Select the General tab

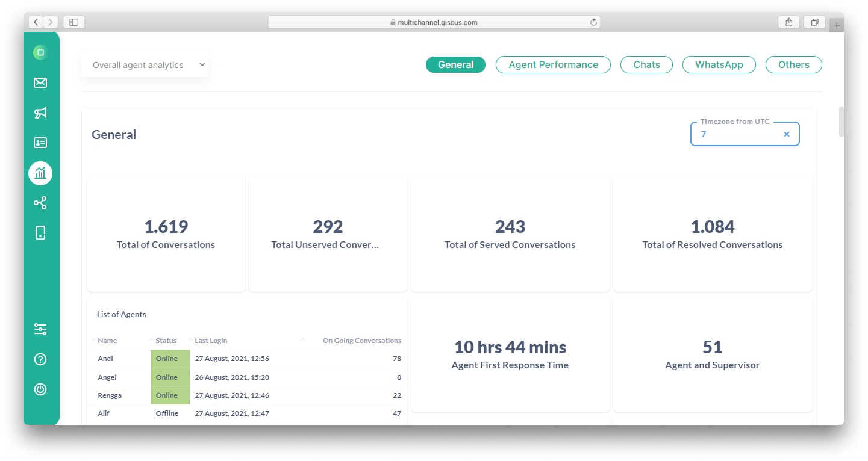tap(455, 65)
